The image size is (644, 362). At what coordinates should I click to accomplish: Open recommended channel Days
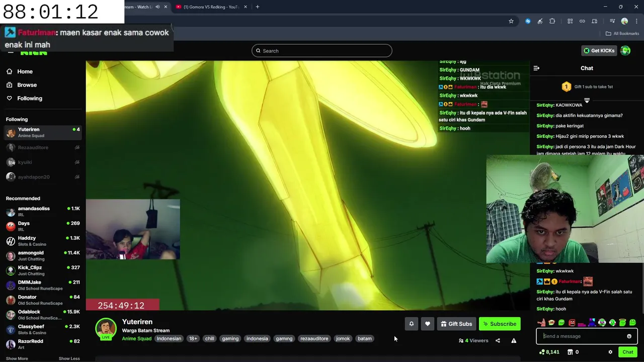click(42, 226)
